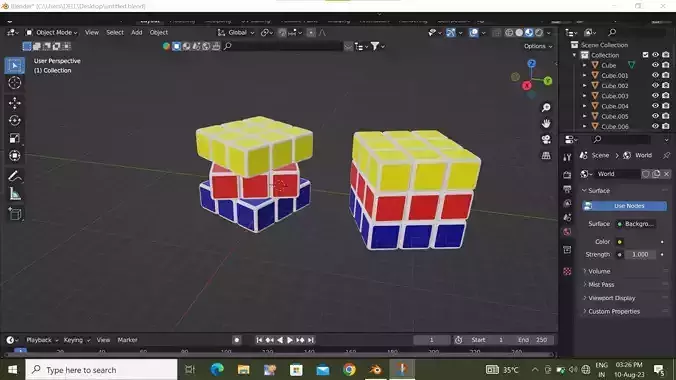Viewport: 676px width, 380px height.
Task: Pick the Rotate tool
Action: (15, 120)
